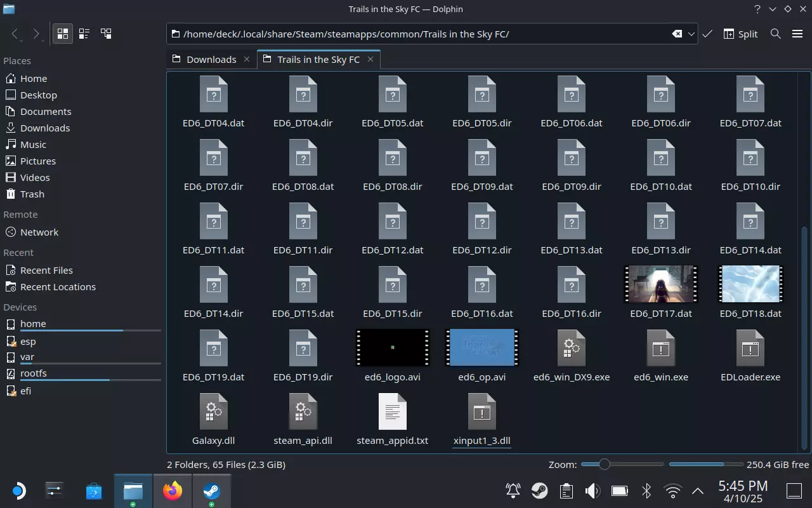The height and width of the screenshot is (508, 812).
Task: Open the var device
Action: [x=27, y=356]
